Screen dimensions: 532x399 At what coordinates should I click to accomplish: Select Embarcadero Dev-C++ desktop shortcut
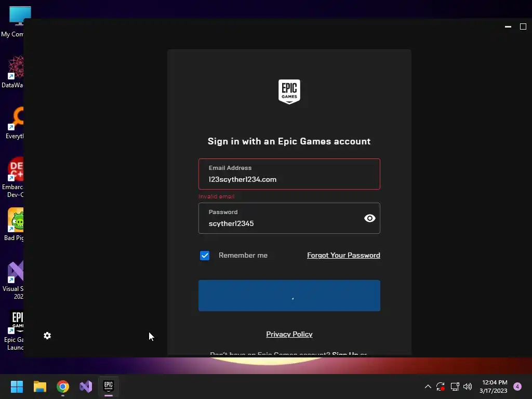coord(12,178)
